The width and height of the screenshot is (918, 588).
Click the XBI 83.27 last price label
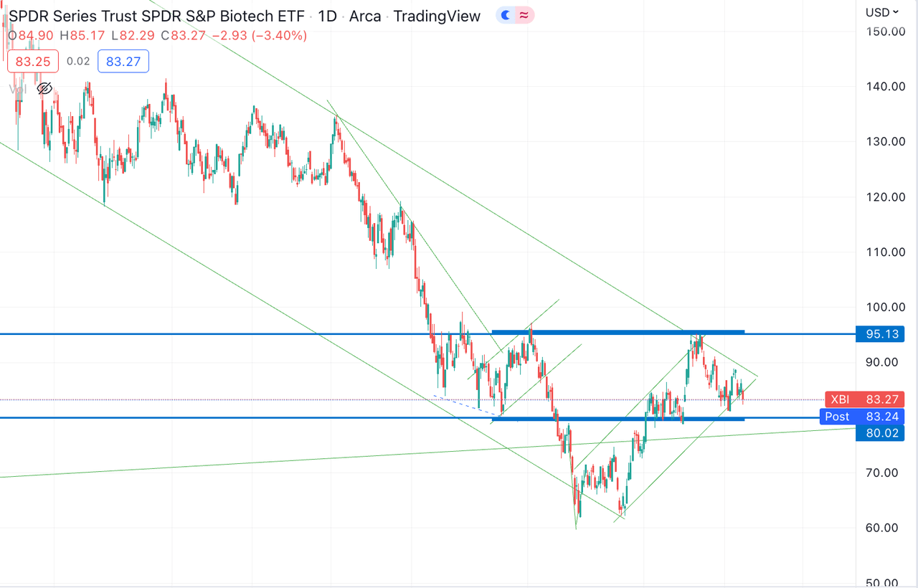coord(864,400)
